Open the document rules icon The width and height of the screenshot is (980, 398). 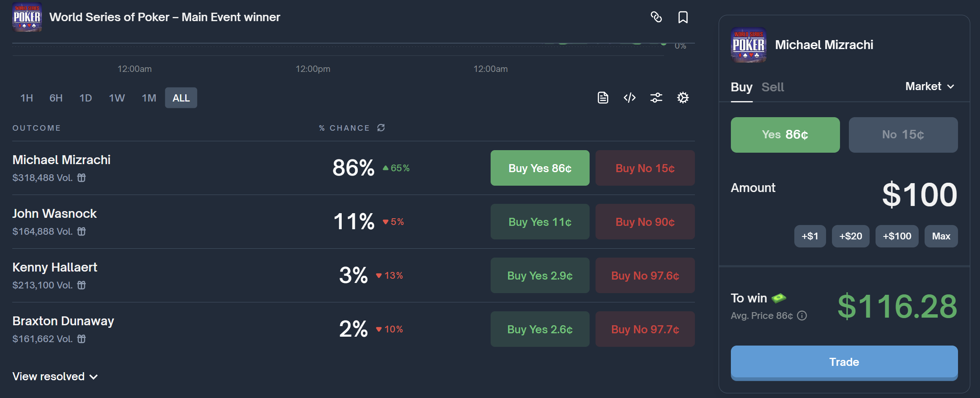[603, 98]
